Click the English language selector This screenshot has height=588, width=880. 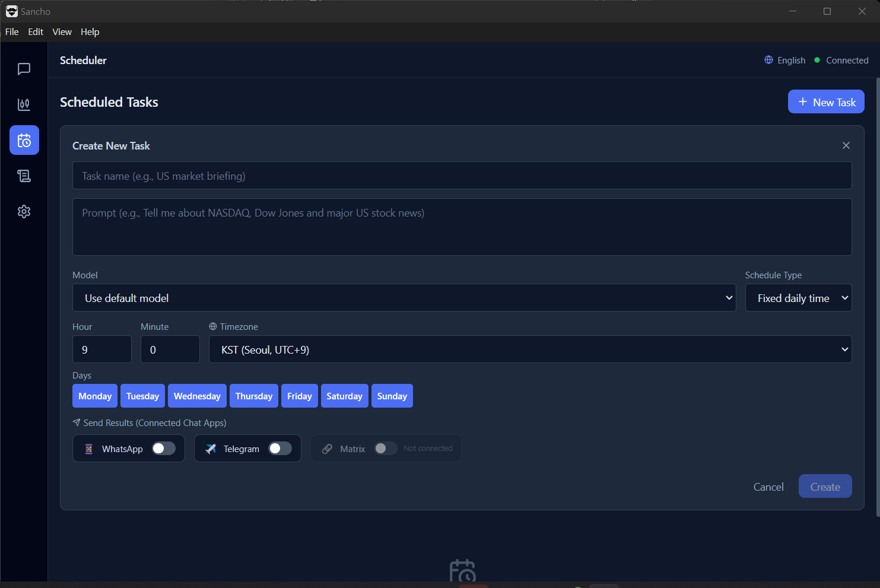[x=785, y=60]
